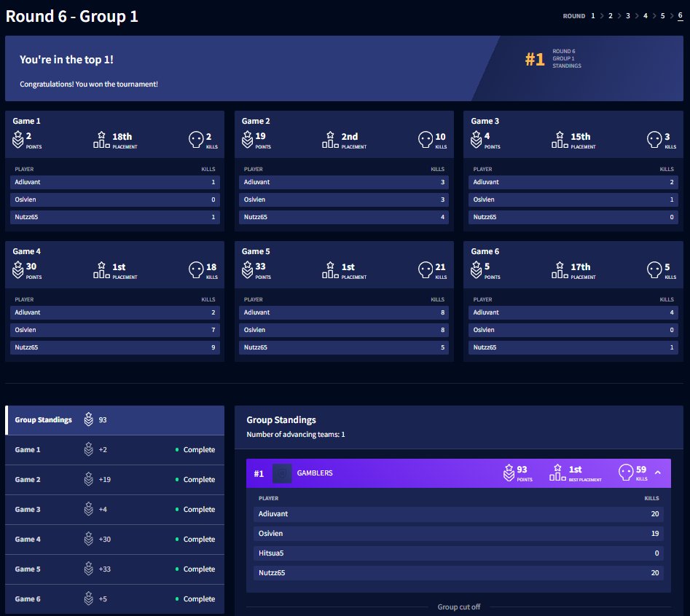Select Round 6 in round navigation
Screen dimensions: 690x616
[681, 16]
